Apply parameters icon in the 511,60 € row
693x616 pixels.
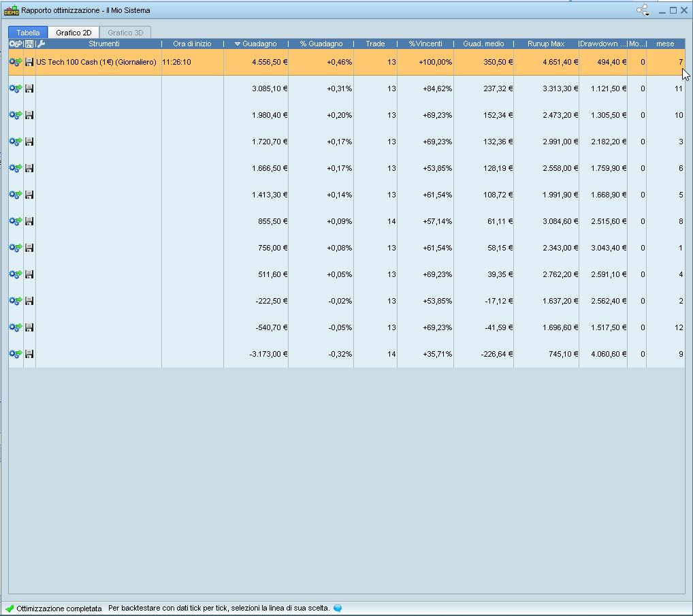(x=16, y=274)
